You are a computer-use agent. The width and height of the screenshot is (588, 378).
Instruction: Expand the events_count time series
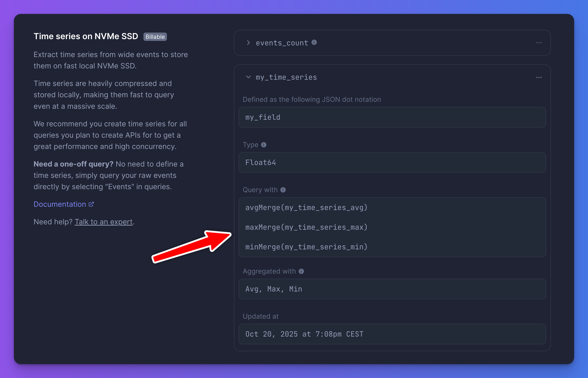pos(248,43)
